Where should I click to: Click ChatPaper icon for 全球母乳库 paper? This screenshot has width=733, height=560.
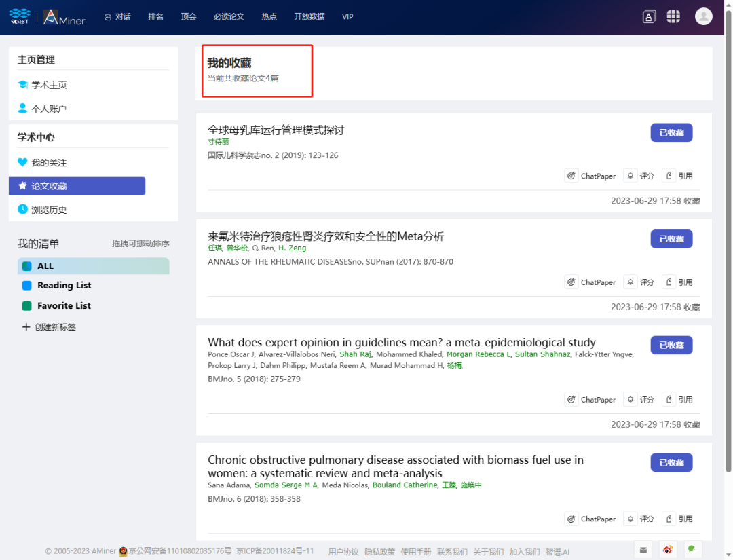tap(571, 176)
